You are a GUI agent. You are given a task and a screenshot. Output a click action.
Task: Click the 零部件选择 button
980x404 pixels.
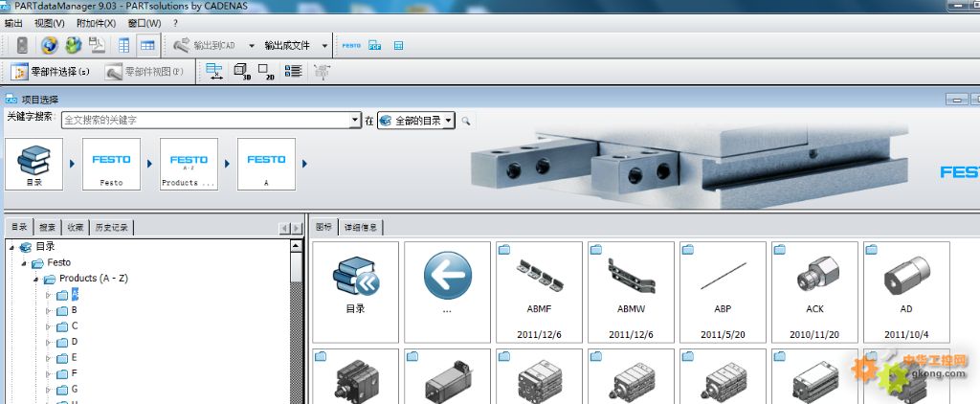pyautogui.click(x=51, y=71)
